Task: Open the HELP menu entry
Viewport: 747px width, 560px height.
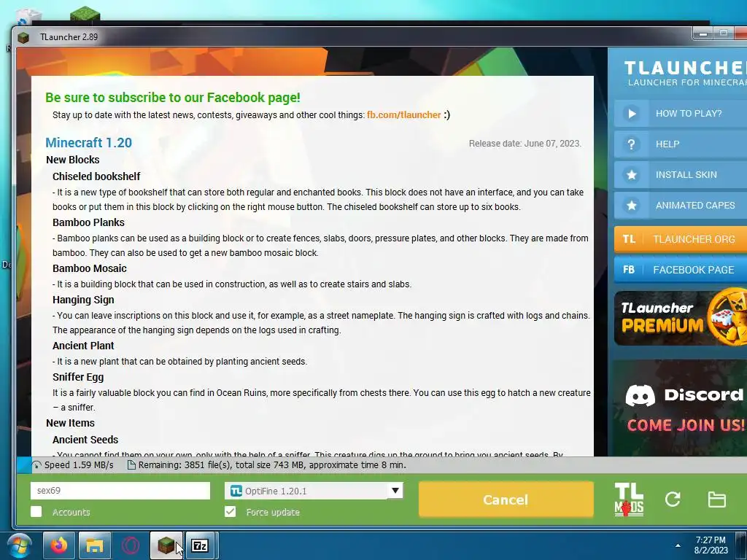Action: pos(681,144)
